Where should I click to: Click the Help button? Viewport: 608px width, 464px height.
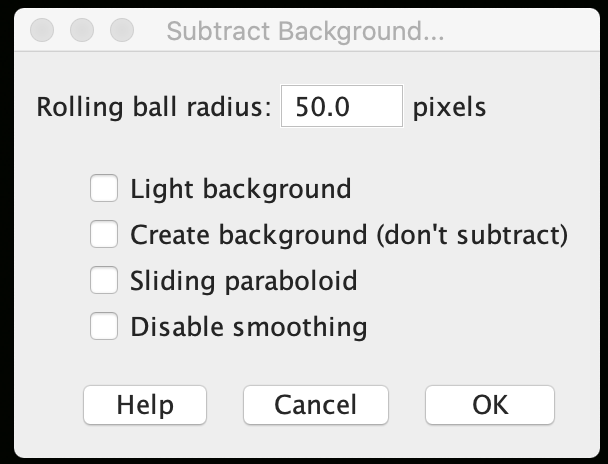[145, 404]
